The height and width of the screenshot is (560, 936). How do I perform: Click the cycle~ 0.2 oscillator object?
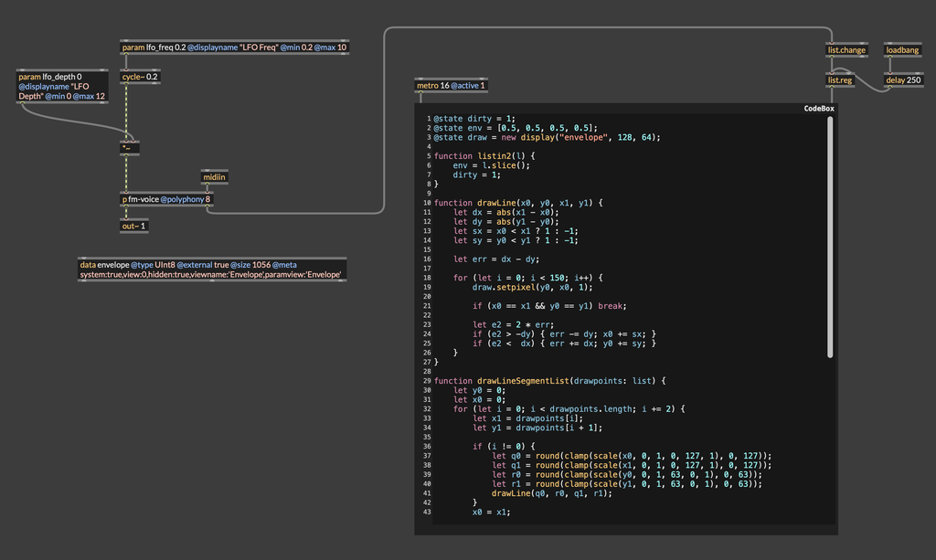[141, 77]
